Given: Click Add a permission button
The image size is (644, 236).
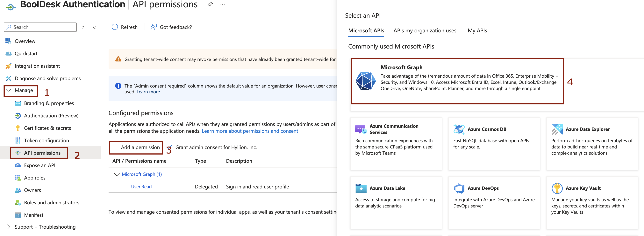Looking at the screenshot, I should [x=136, y=147].
